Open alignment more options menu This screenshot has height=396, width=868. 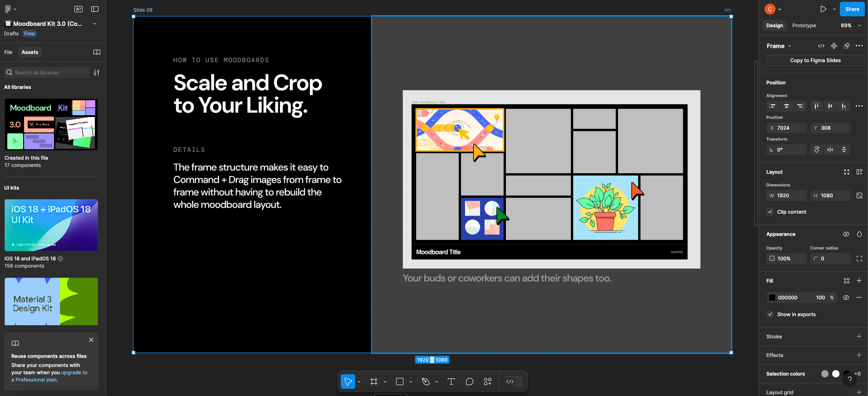pyautogui.click(x=859, y=106)
